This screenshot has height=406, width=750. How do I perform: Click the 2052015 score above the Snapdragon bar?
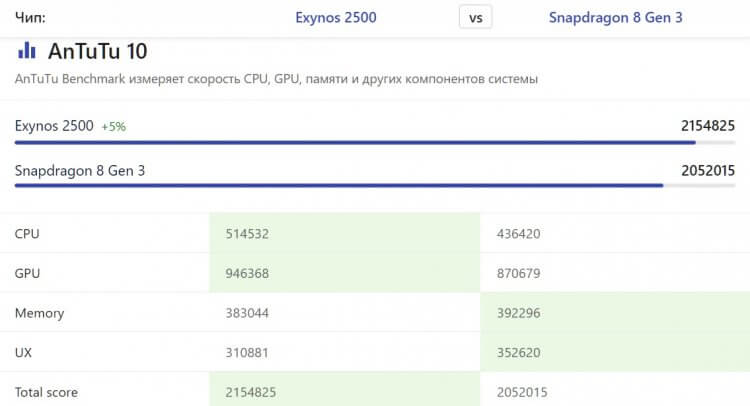click(x=708, y=171)
